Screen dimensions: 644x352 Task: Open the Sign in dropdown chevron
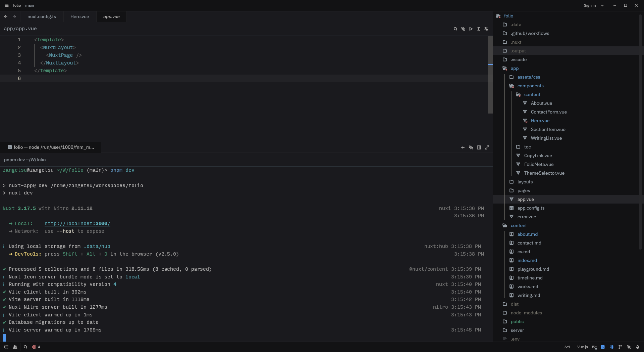coord(602,5)
